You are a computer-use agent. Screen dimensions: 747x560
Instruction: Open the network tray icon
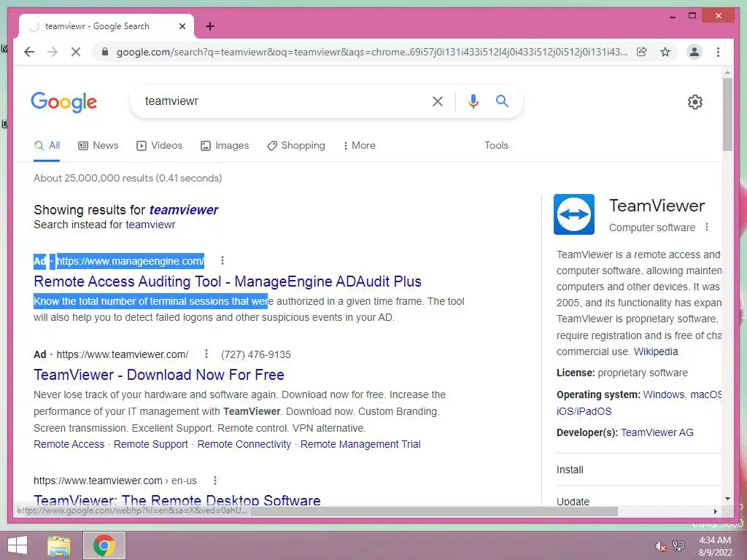pyautogui.click(x=678, y=545)
